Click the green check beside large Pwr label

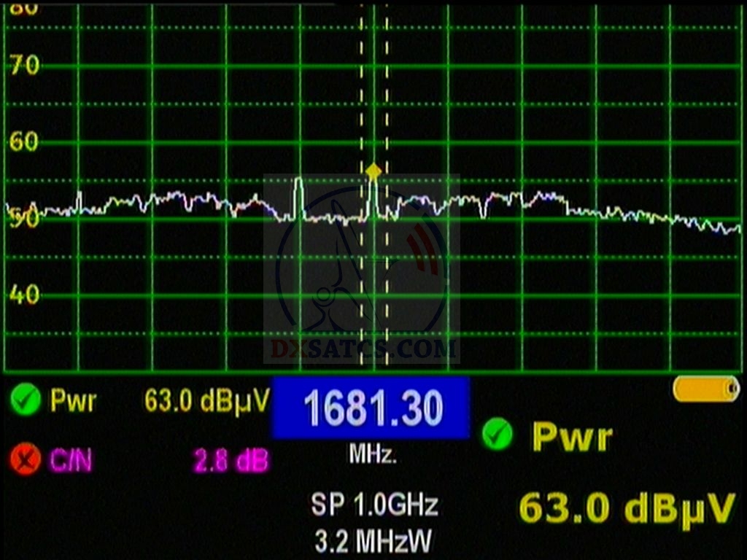pyautogui.click(x=497, y=435)
